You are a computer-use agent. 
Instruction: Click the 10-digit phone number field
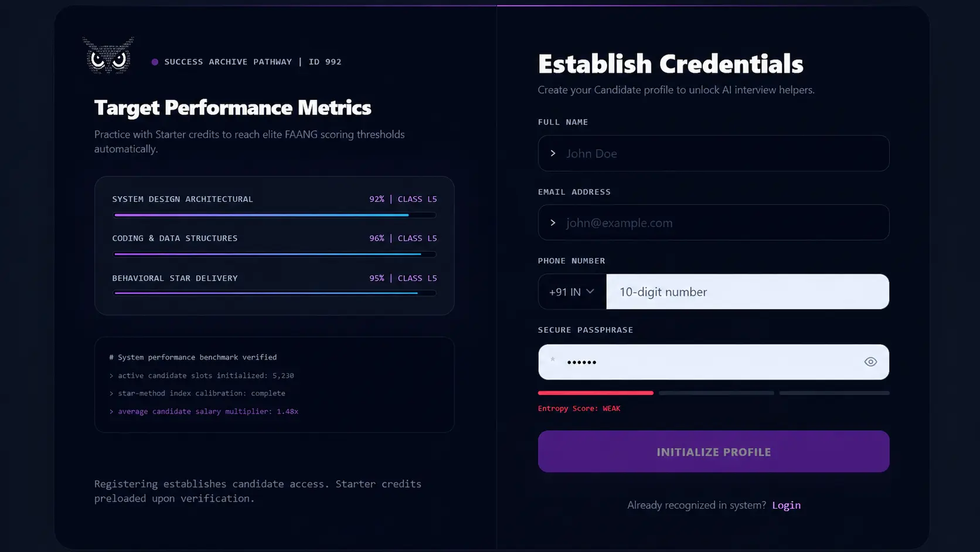747,292
